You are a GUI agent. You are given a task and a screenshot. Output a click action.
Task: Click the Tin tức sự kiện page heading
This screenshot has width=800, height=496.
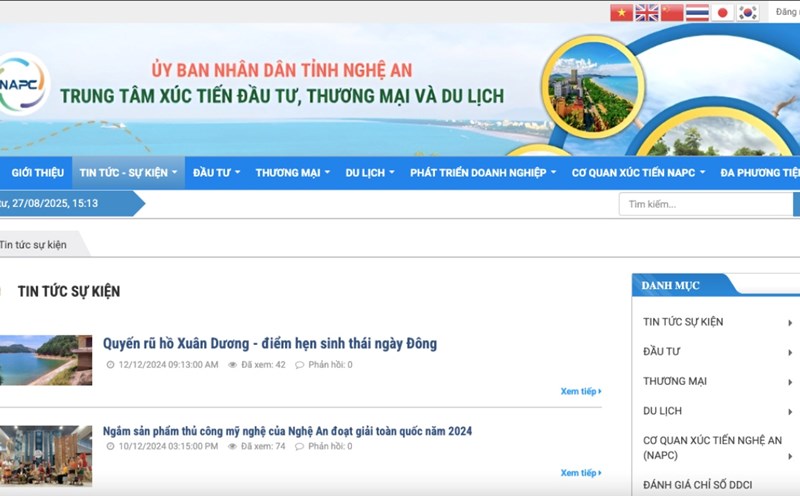point(69,291)
